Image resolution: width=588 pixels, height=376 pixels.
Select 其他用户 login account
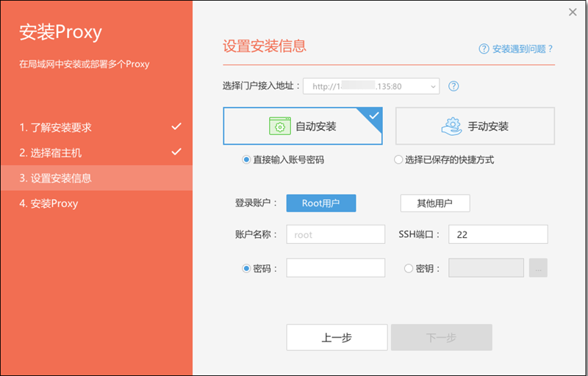[x=434, y=203]
